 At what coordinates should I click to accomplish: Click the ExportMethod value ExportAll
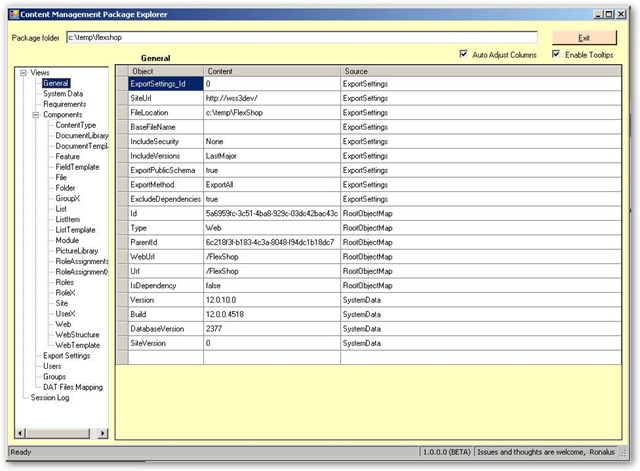point(272,184)
